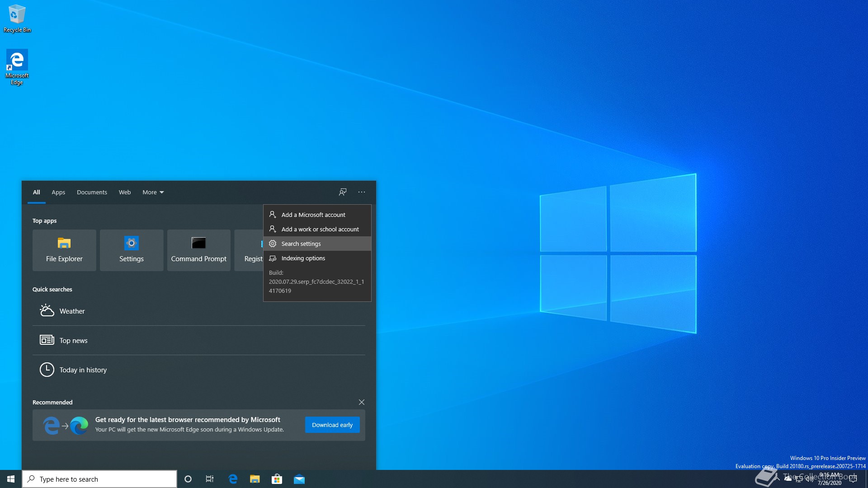Open Search settings from the menu

pos(317,244)
